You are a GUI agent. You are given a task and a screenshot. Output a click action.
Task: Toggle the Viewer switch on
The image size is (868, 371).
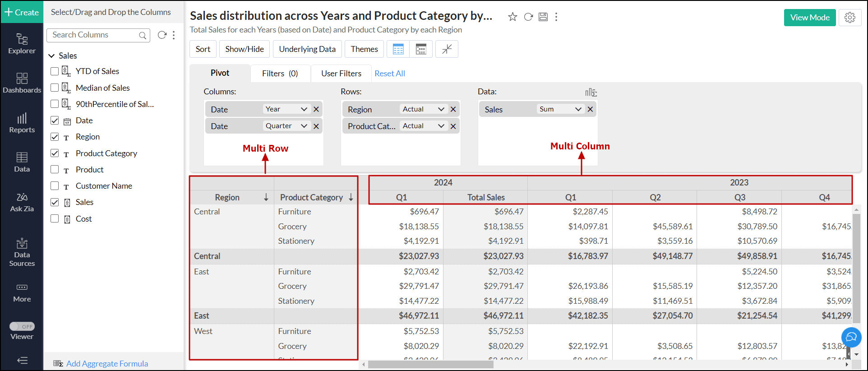coord(22,326)
